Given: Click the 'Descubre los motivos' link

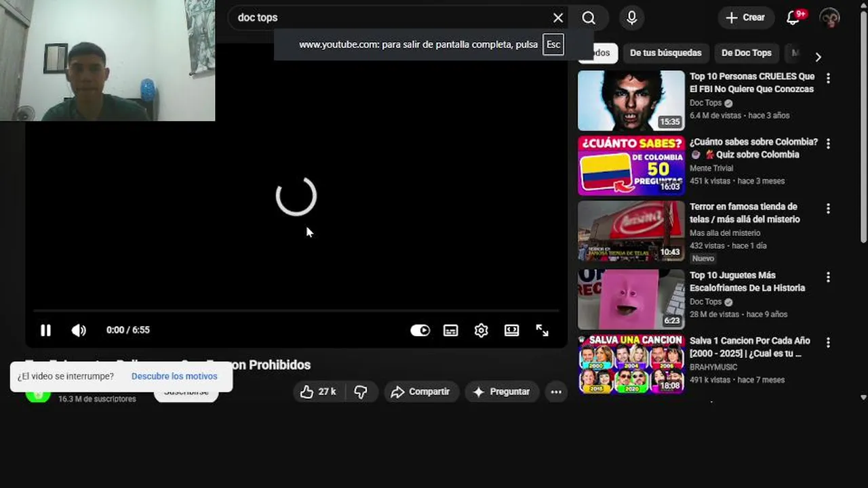Looking at the screenshot, I should pyautogui.click(x=174, y=376).
